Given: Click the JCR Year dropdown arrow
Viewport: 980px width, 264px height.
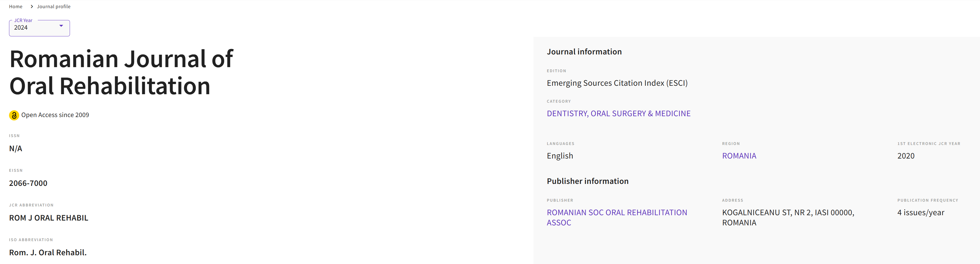Looking at the screenshot, I should 61,26.
